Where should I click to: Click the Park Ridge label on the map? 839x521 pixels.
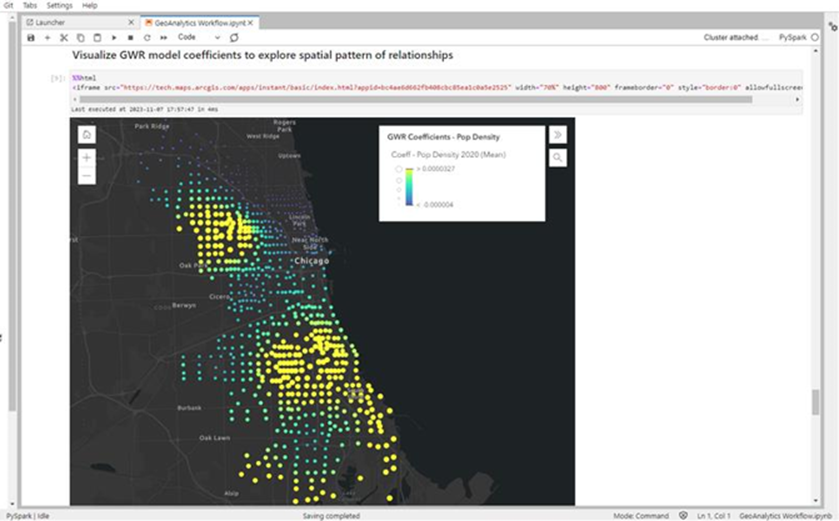click(152, 126)
